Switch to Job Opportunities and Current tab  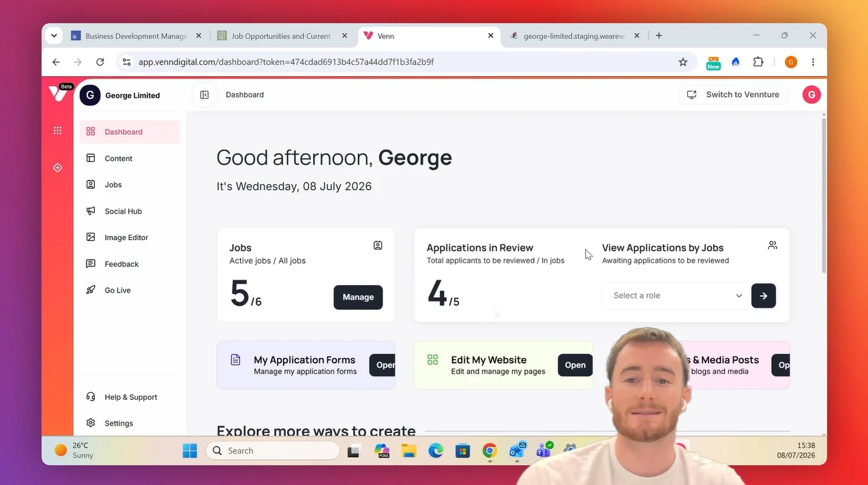click(280, 36)
